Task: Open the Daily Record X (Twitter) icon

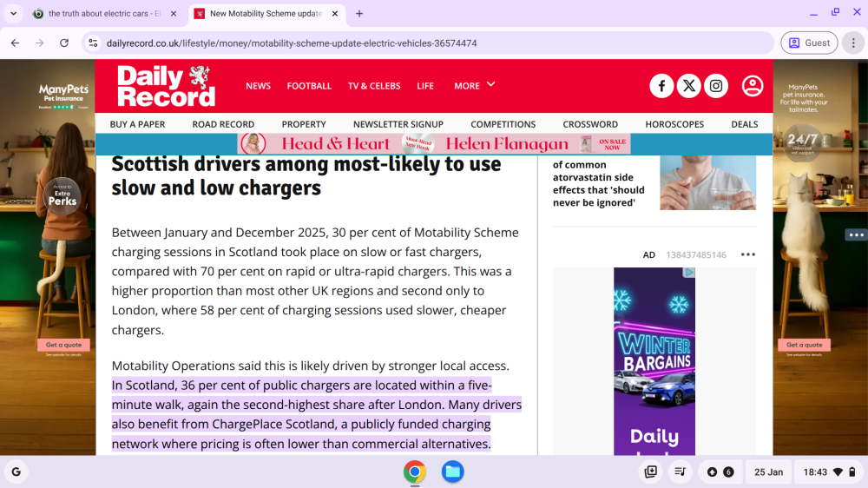Action: tap(688, 86)
